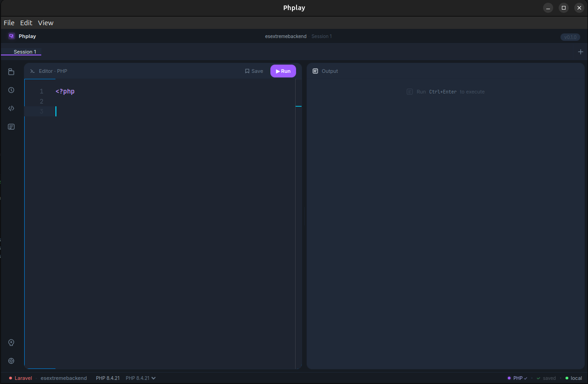588x384 pixels.
Task: Click esextremebackend in the status bar
Action: (64, 378)
